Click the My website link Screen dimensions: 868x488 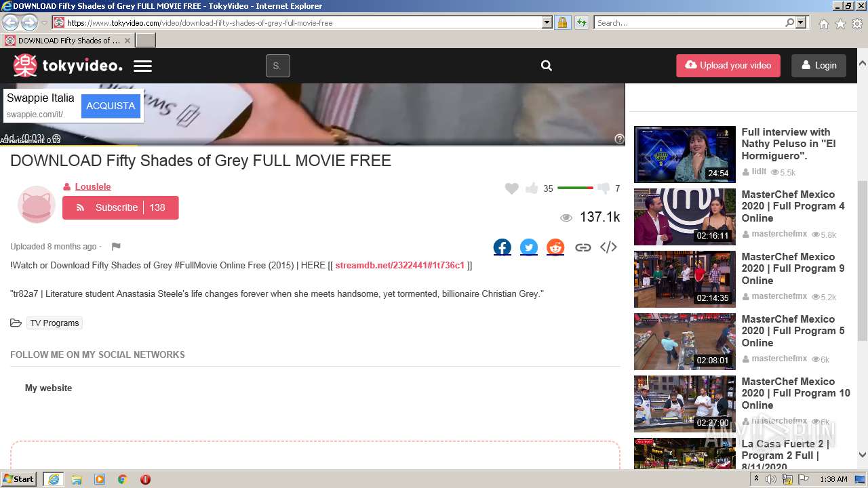pyautogui.click(x=48, y=388)
